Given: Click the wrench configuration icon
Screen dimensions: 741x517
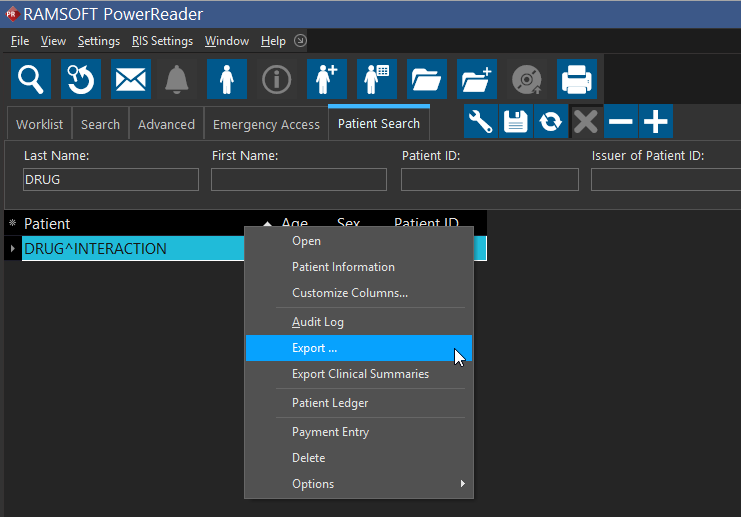Looking at the screenshot, I should (481, 121).
